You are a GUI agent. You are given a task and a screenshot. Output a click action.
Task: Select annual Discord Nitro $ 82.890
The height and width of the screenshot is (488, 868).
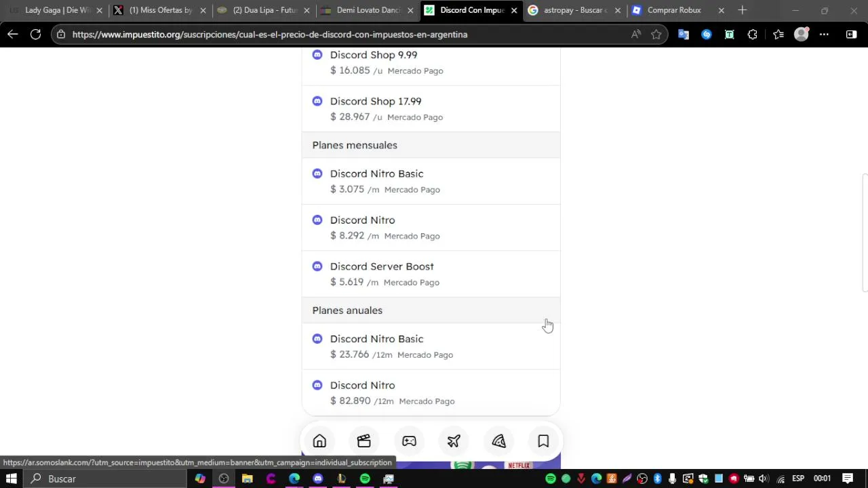point(431,392)
